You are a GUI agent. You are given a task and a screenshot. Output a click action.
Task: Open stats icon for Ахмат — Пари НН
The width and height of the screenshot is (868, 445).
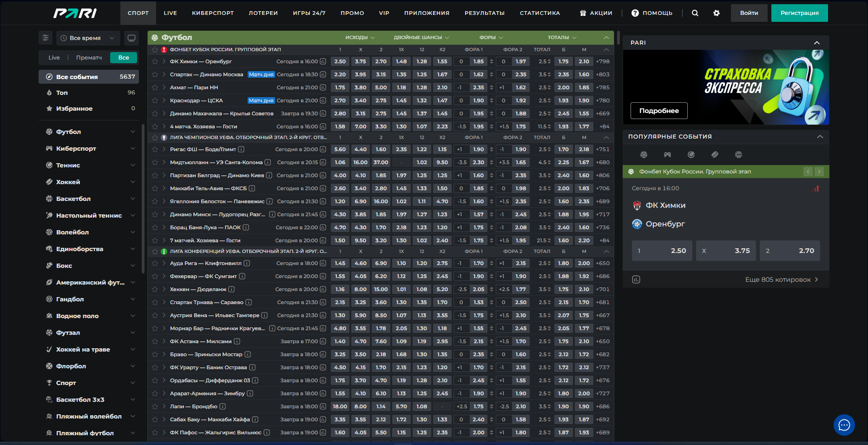tap(323, 87)
